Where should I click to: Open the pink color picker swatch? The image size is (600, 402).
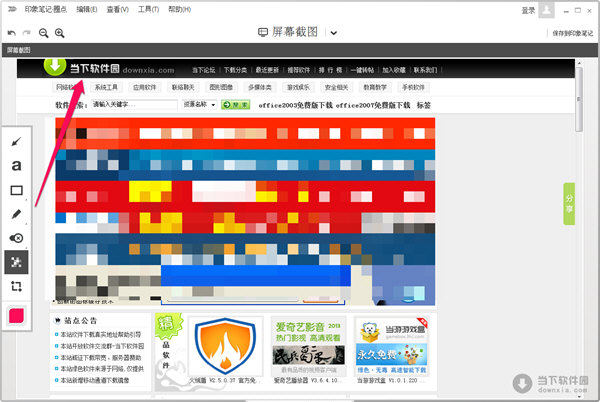[17, 316]
